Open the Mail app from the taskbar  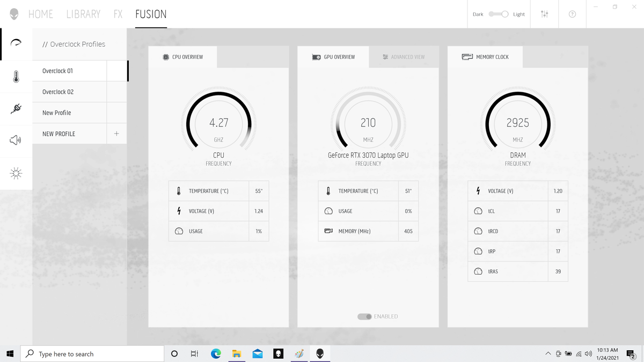[x=258, y=353]
